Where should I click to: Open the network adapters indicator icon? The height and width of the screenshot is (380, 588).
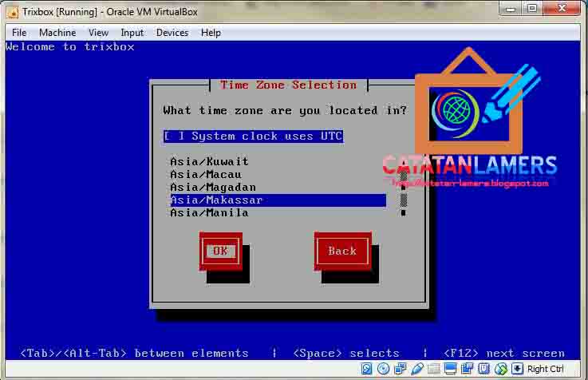coord(401,369)
